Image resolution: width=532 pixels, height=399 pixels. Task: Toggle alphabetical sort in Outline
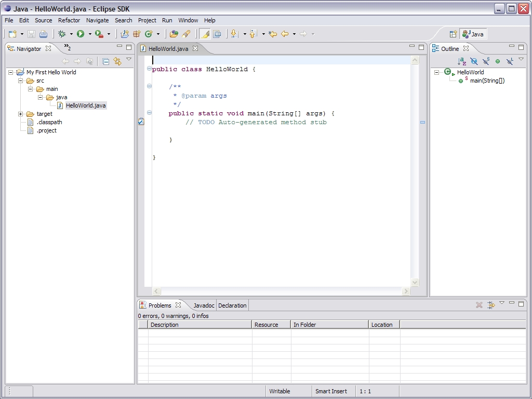pyautogui.click(x=462, y=61)
